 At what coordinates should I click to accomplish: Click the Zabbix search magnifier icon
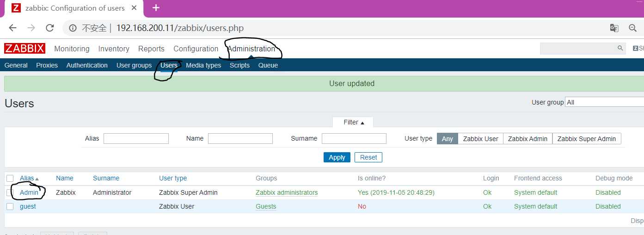620,48
